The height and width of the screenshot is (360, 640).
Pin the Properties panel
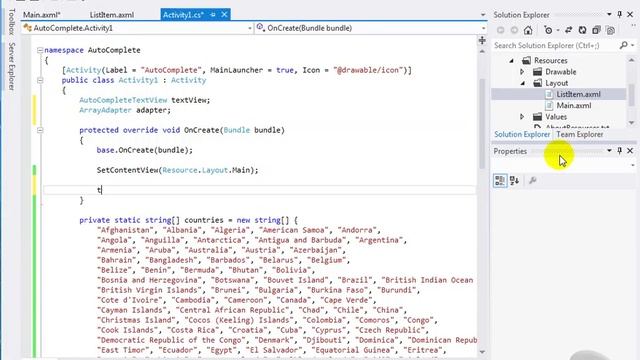click(620, 151)
